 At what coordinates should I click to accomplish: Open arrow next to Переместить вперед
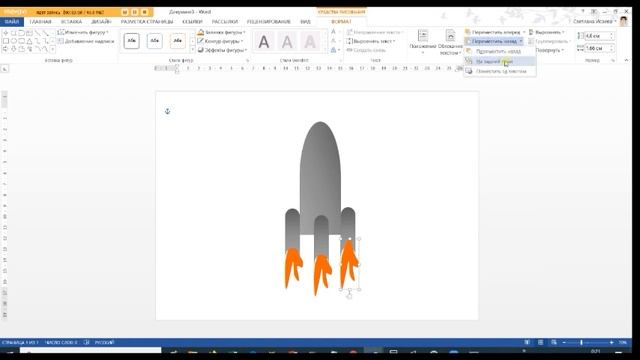pyautogui.click(x=524, y=32)
